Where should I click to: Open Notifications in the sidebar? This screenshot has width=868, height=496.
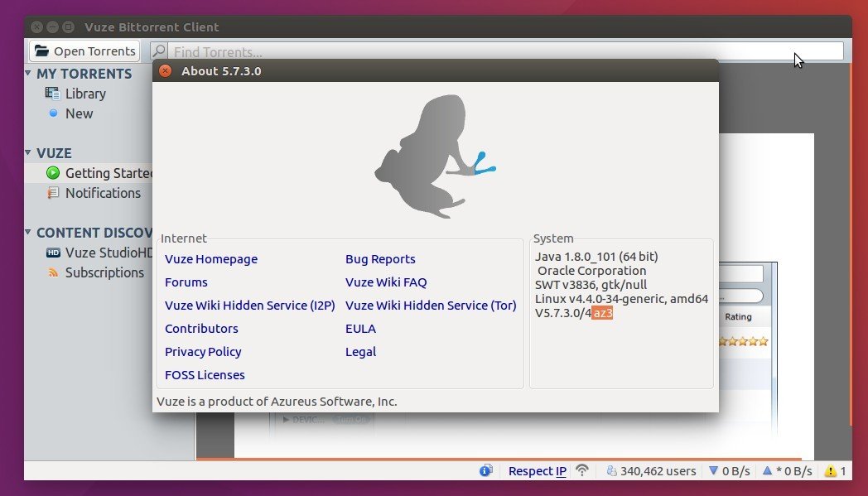point(103,193)
